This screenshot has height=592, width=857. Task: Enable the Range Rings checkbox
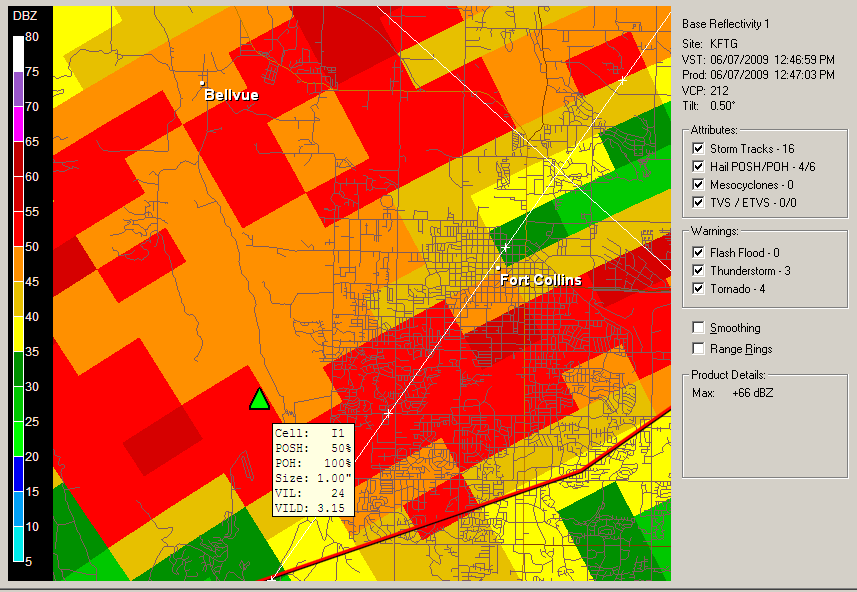click(x=698, y=348)
